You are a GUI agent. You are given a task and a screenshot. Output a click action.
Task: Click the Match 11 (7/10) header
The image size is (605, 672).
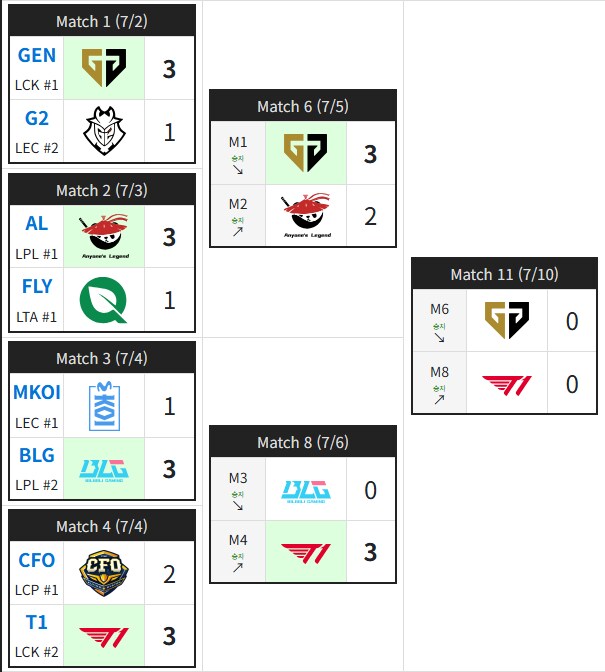tap(504, 274)
